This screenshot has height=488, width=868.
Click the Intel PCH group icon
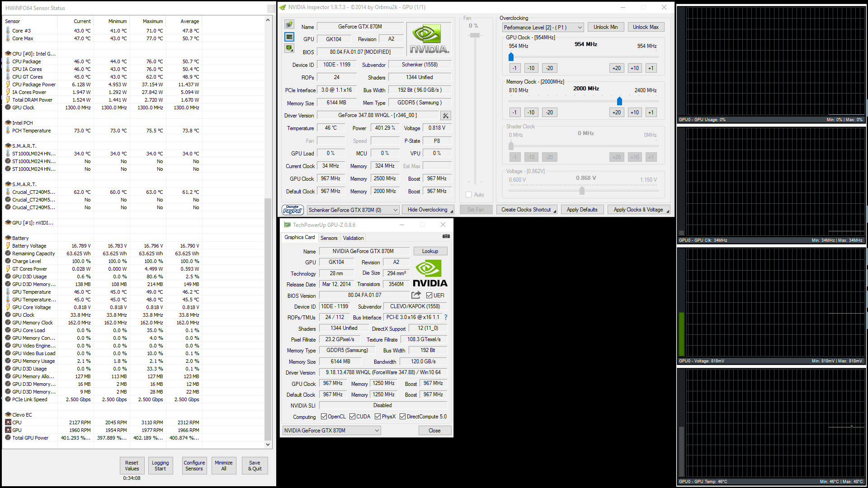pos(8,123)
